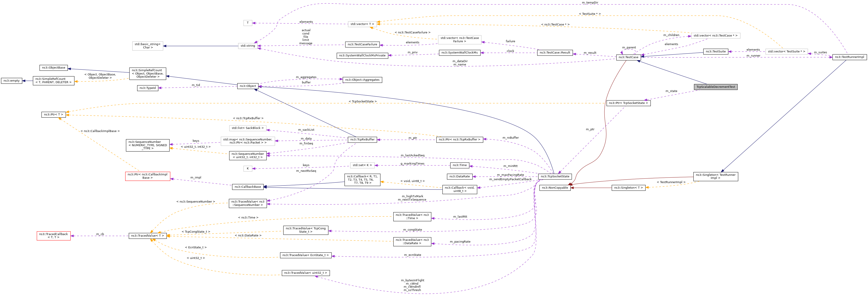The height and width of the screenshot is (295, 868).
Task: Click the std::string node
Action: pos(248,46)
